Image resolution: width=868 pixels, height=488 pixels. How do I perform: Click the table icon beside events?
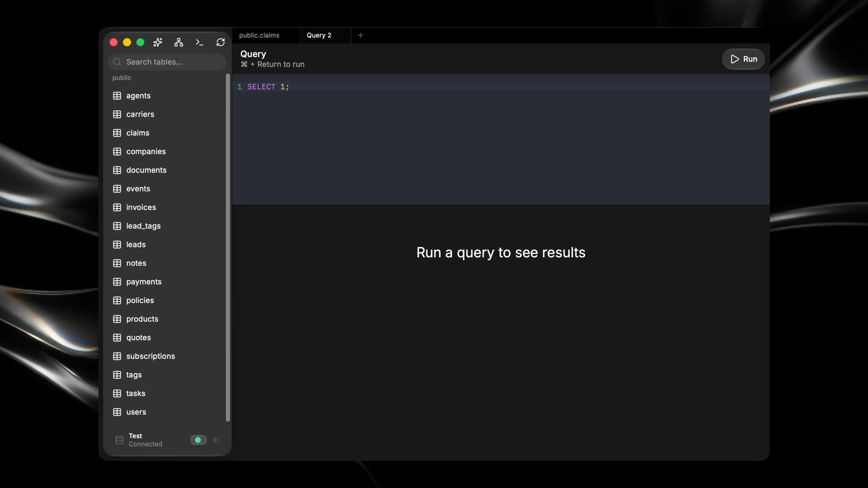pos(117,189)
